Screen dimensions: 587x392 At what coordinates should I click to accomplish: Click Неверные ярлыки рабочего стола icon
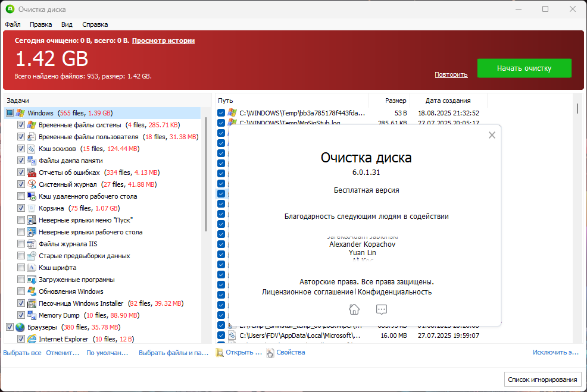(32, 232)
